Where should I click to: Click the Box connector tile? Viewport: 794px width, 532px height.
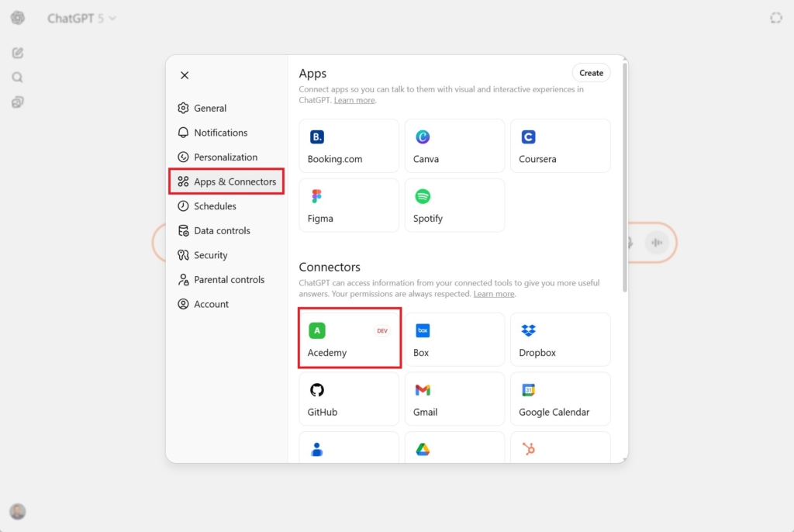[x=454, y=340]
